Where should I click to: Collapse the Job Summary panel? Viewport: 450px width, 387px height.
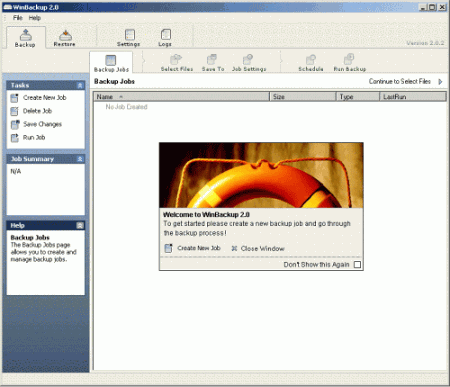pyautogui.click(x=80, y=159)
